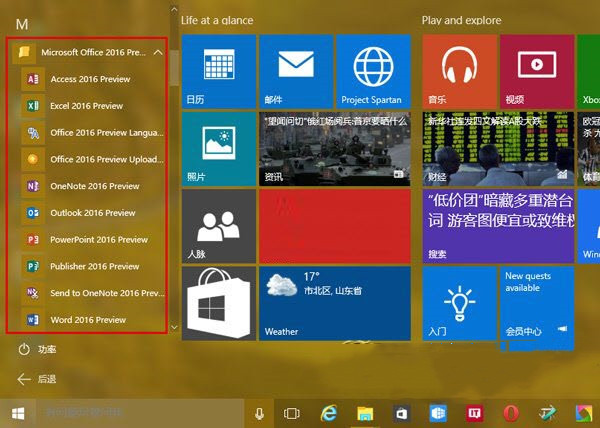Click the 'Play and explore' group title

(x=461, y=20)
